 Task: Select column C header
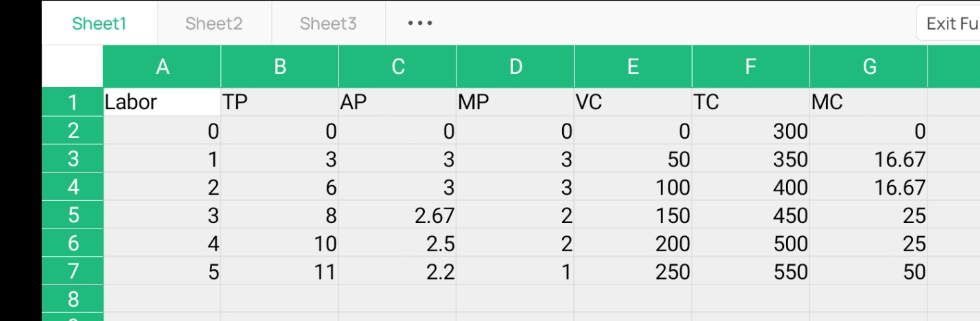point(398,67)
